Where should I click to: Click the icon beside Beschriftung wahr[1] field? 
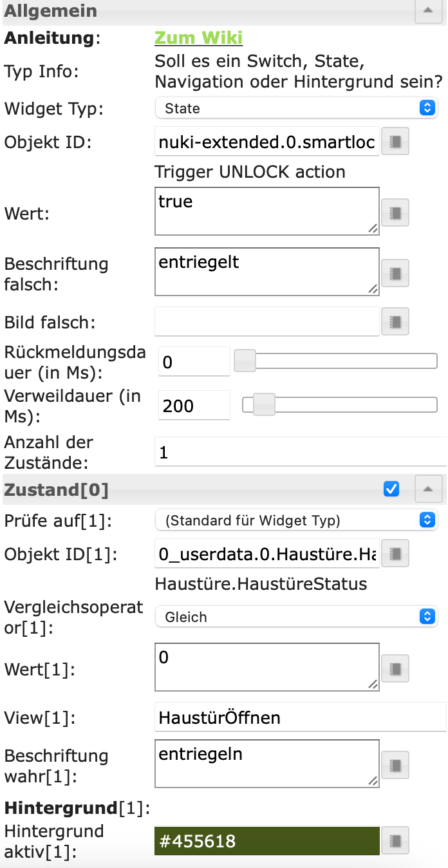396,765
